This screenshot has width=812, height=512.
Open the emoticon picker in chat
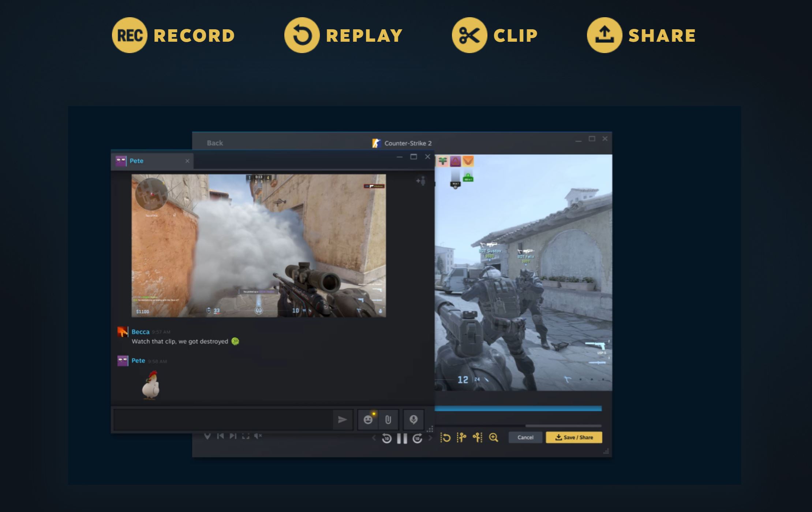pyautogui.click(x=368, y=419)
